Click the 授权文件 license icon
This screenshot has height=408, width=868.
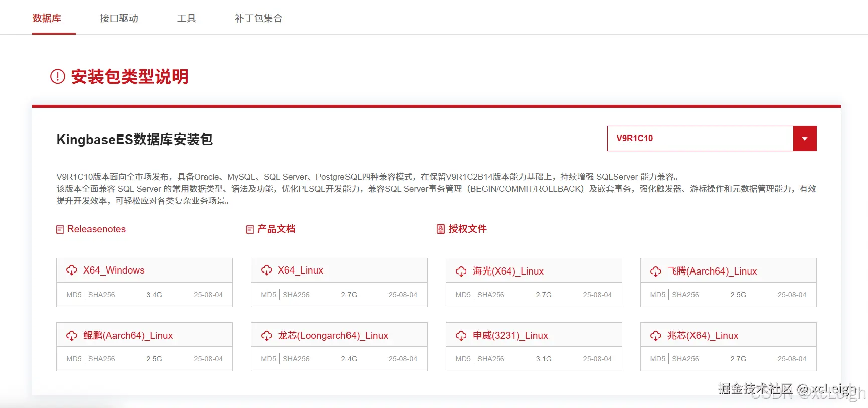441,229
